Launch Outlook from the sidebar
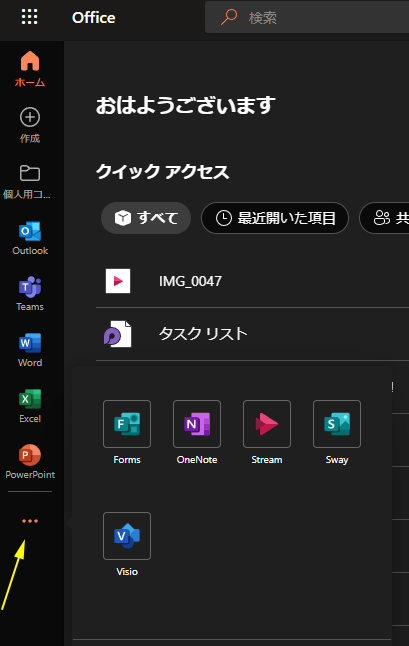Viewport: 409px width, 646px height. tap(30, 238)
